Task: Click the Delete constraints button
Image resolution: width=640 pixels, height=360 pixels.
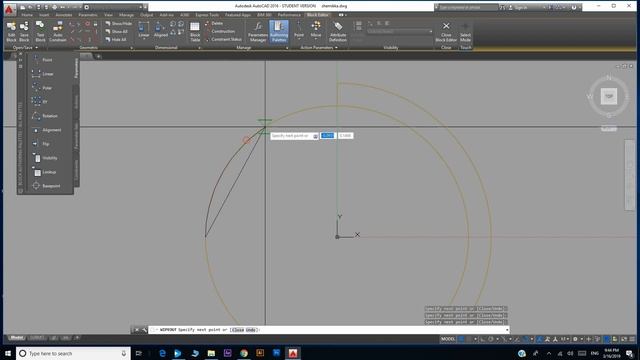Action: [x=214, y=24]
